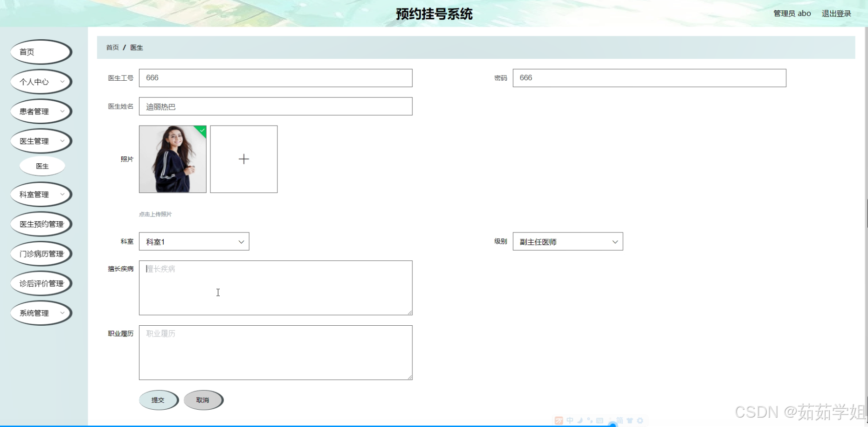Image resolution: width=868 pixels, height=427 pixels.
Task: Open 诊后评价管理 in the sidebar
Action: 41,283
